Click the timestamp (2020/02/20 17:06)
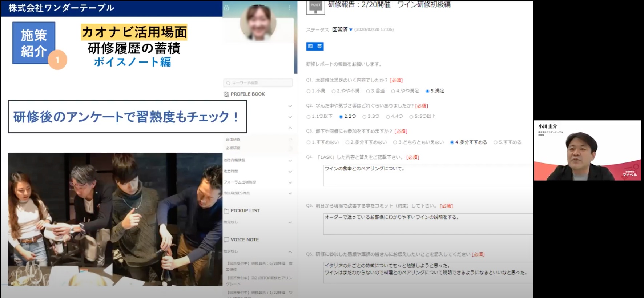 [x=374, y=29]
